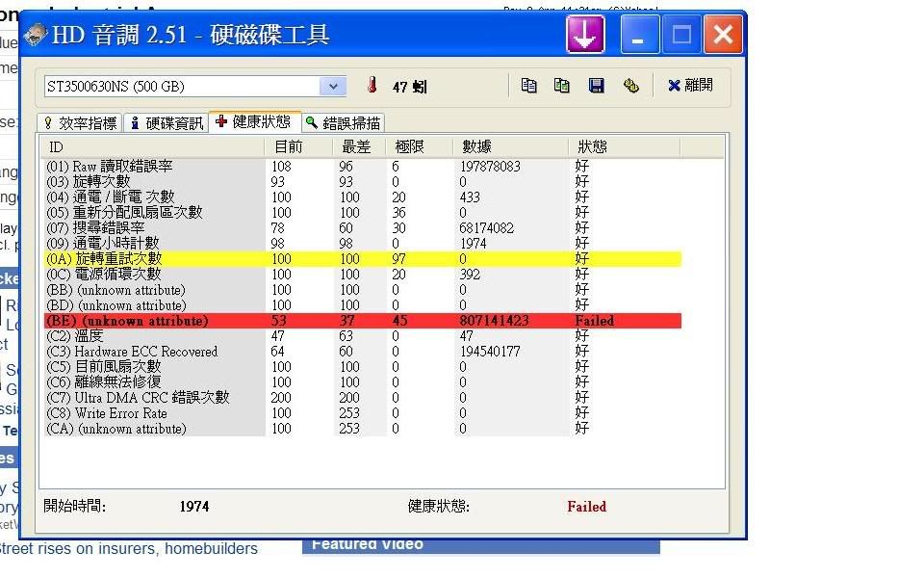Maximize the HD Tune window
Screen dimensions: 924x578
[681, 36]
